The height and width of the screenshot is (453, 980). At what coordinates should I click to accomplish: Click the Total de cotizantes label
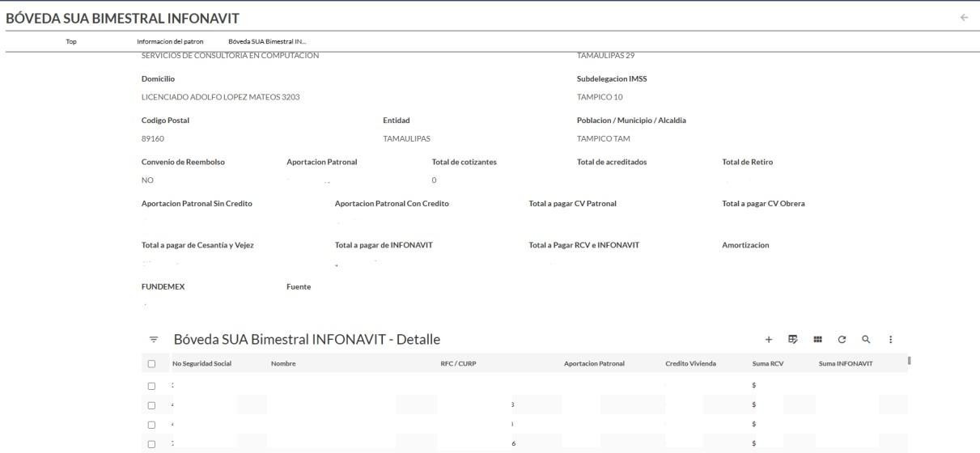[x=465, y=162]
